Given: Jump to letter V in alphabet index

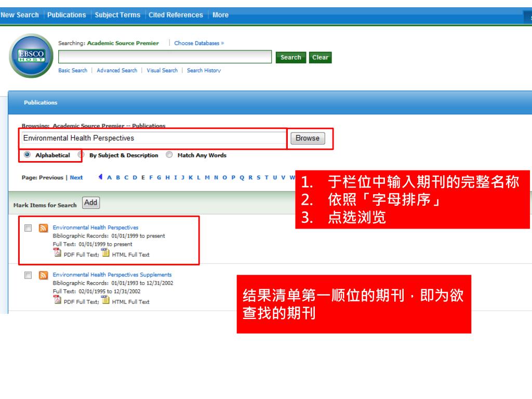Looking at the screenshot, I should (x=283, y=178).
